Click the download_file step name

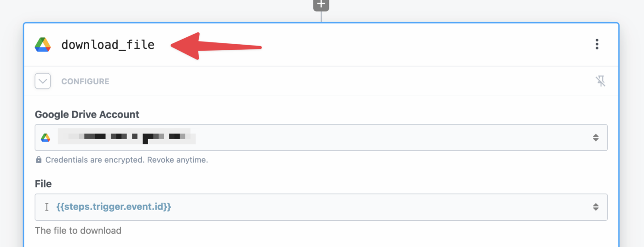click(108, 45)
